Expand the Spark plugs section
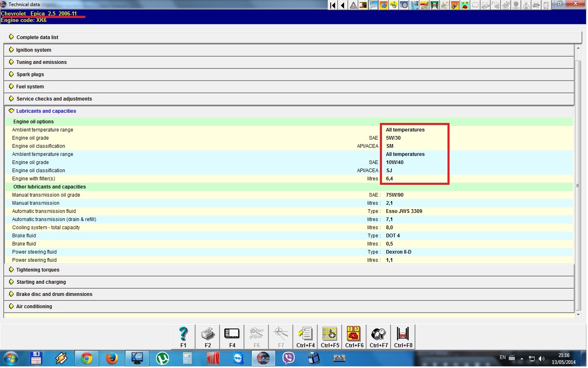 pyautogui.click(x=289, y=74)
